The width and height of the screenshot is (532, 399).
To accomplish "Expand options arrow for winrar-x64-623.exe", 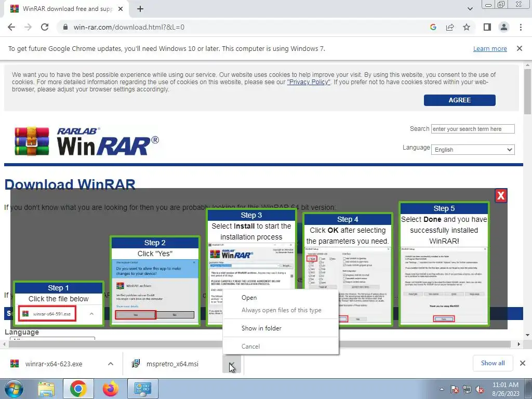I will click(111, 364).
